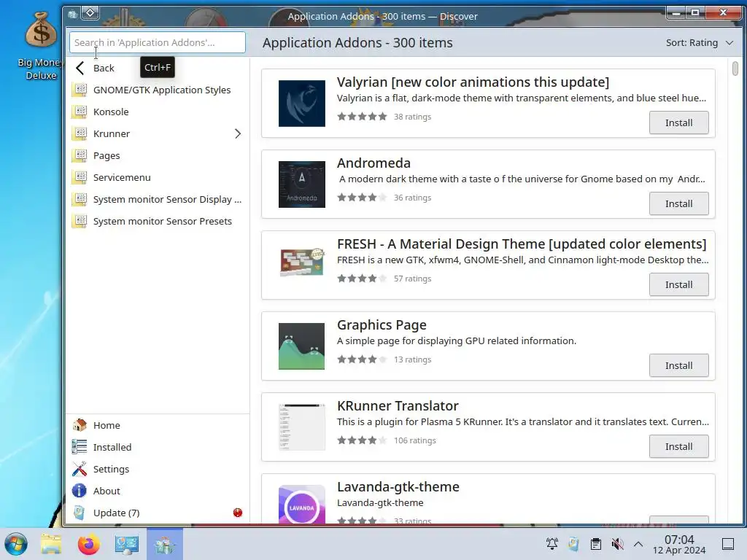Click System monitor Sensor Display category icon
Screen dimensions: 747x560
pos(80,199)
